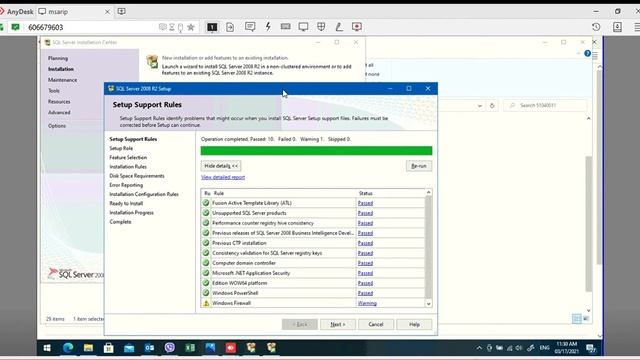The height and width of the screenshot is (360, 640).
Task: Select Performance counter registry hive consistency row
Action: 313,223
